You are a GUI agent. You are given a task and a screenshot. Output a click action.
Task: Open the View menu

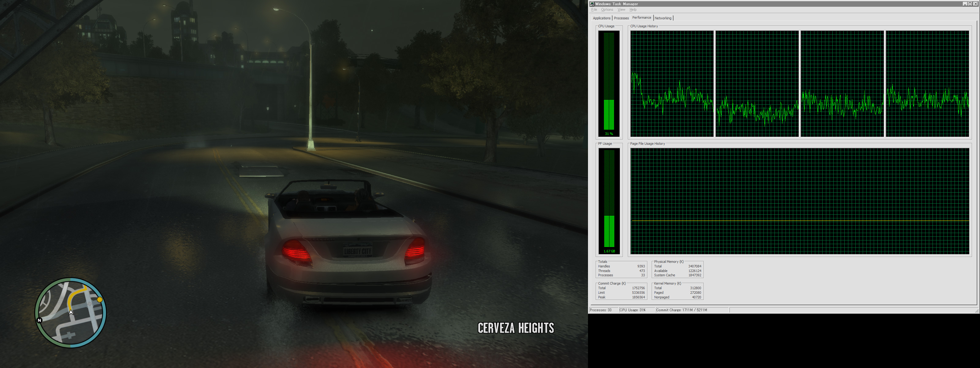(621, 10)
